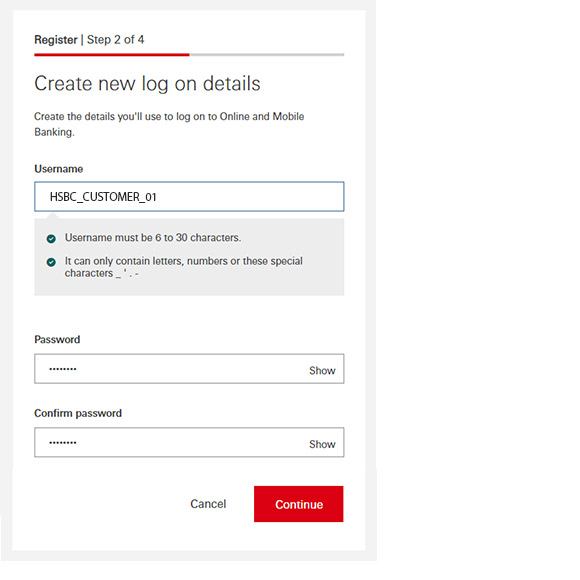Click the green checkmark beside the special characters rule
Screen dimensions: 580x580
[51, 262]
